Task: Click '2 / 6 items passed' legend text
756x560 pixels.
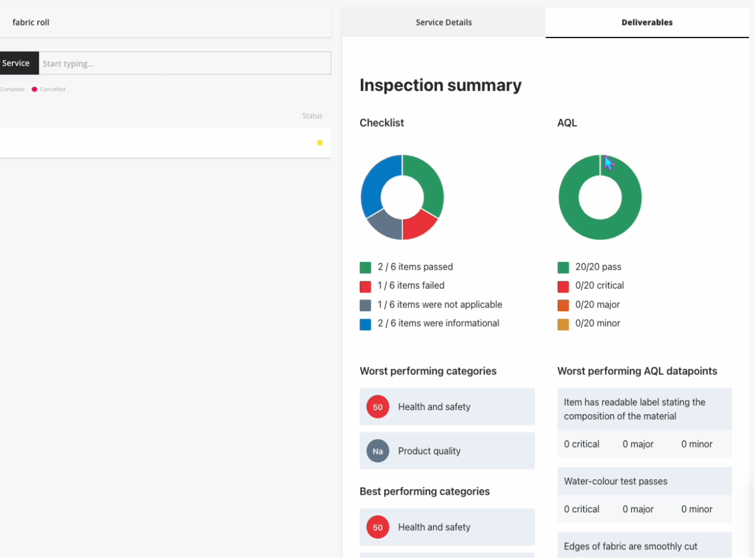Action: pyautogui.click(x=416, y=267)
